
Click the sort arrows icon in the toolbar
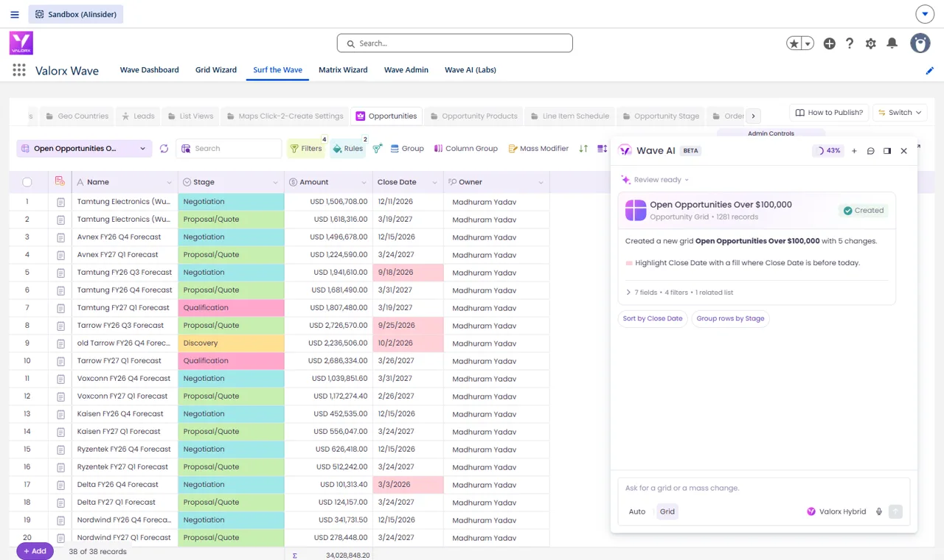(x=583, y=149)
